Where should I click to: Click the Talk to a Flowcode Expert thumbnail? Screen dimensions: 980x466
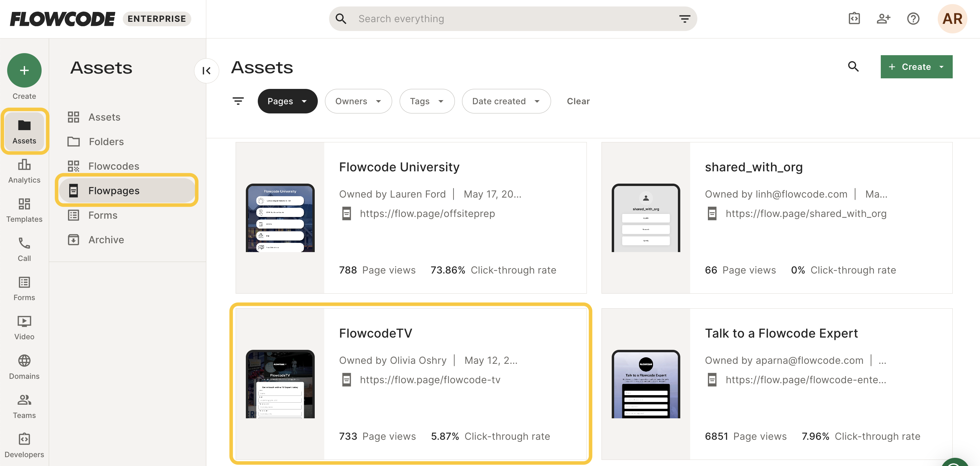pos(645,384)
